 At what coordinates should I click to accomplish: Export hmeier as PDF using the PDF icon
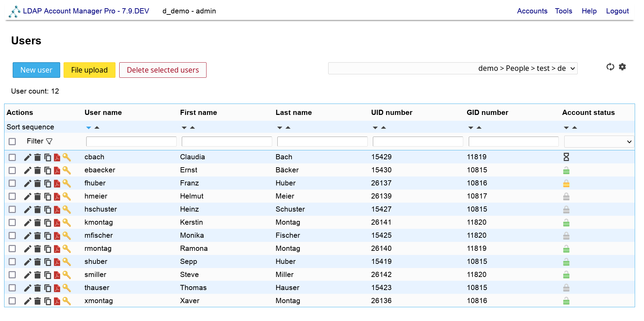click(57, 196)
